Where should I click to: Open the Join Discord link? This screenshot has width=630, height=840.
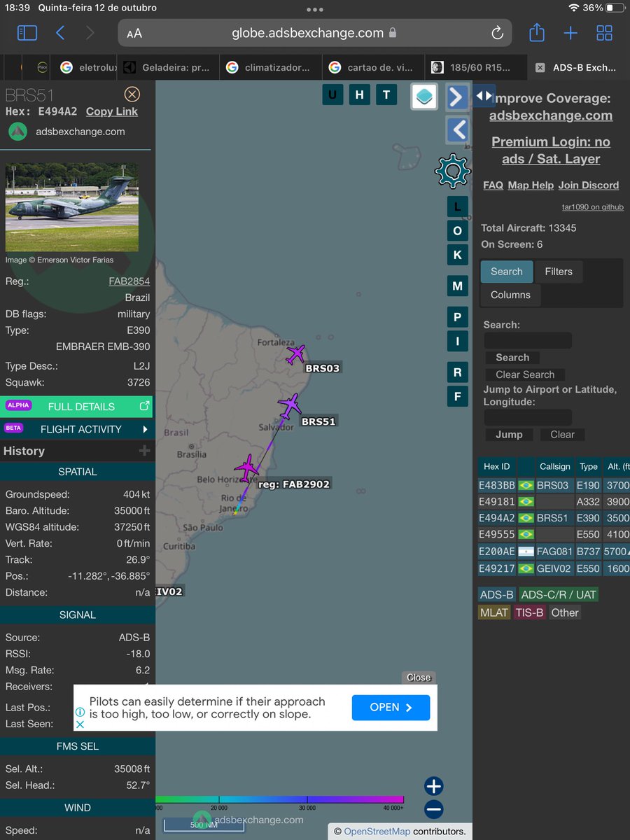589,185
